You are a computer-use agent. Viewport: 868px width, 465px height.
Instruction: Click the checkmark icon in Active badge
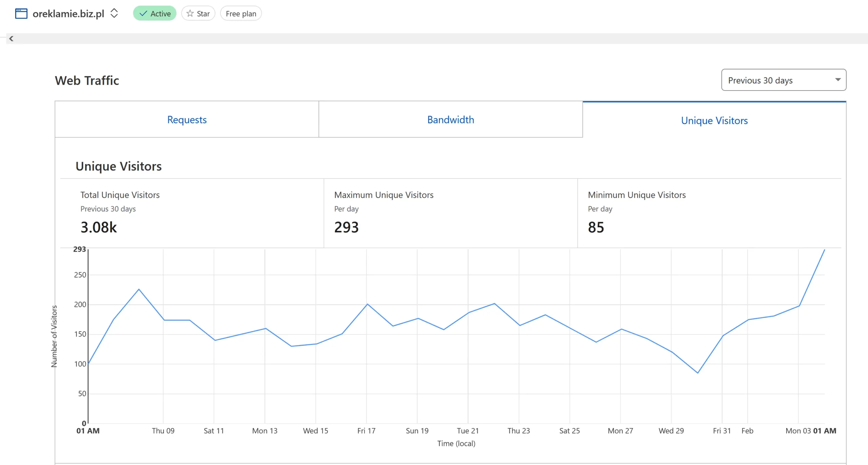pos(143,14)
